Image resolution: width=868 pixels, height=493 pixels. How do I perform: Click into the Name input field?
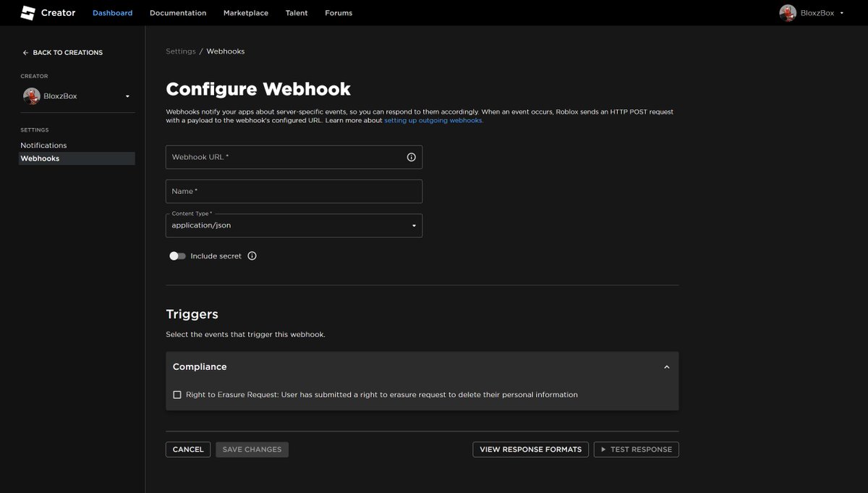coord(294,190)
